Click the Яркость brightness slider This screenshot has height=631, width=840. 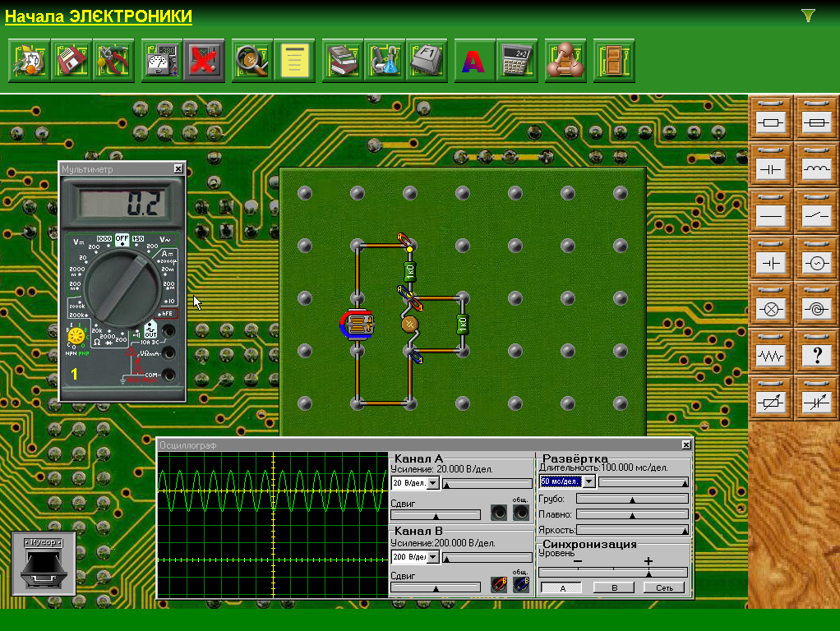tap(632, 530)
